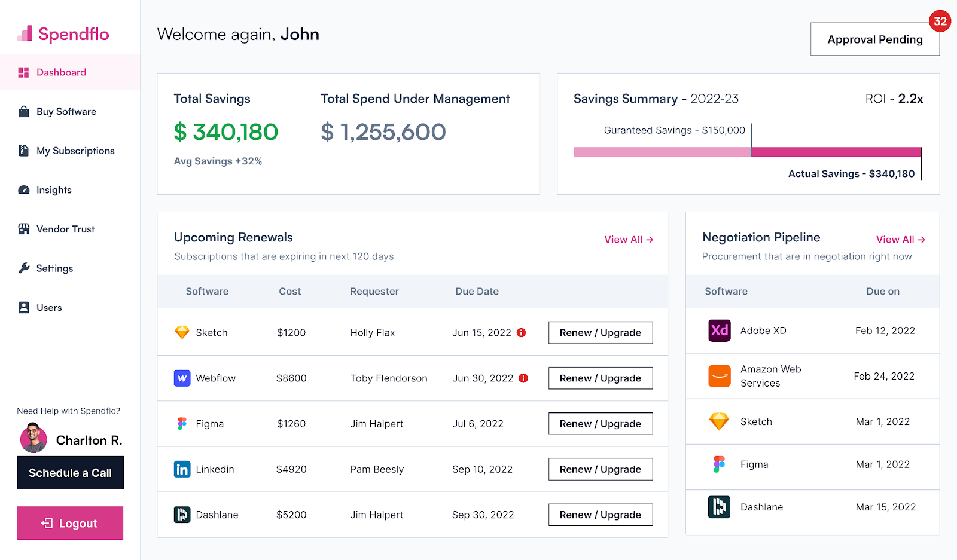Click the Vendor Trust storefront icon
This screenshot has height=560, width=957.
(23, 229)
